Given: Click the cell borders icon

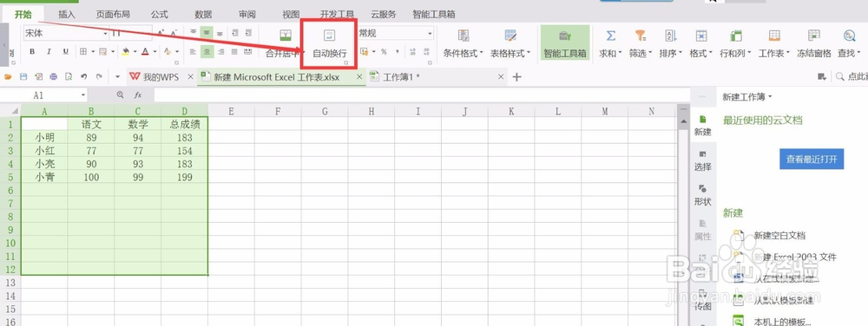Looking at the screenshot, I should [x=83, y=51].
